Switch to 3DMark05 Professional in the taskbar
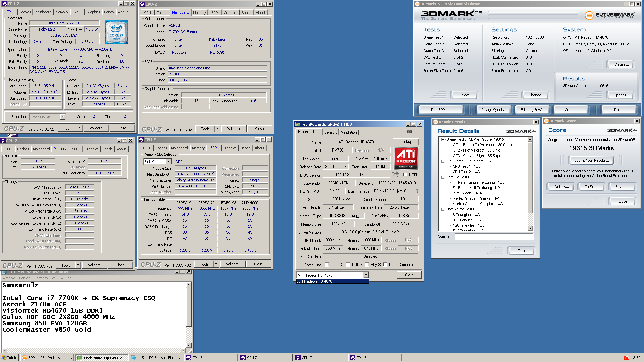Viewport: 644px width, 362px height. 47,358
